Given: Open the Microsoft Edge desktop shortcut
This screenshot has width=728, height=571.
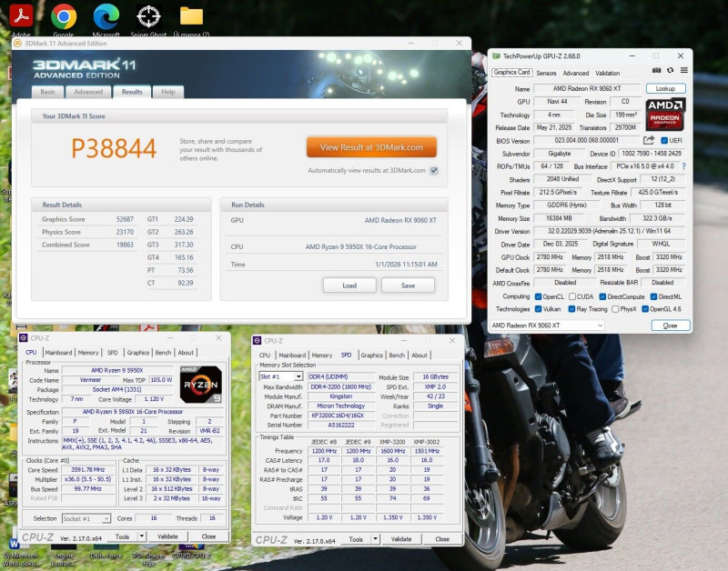Looking at the screenshot, I should pyautogui.click(x=106, y=16).
